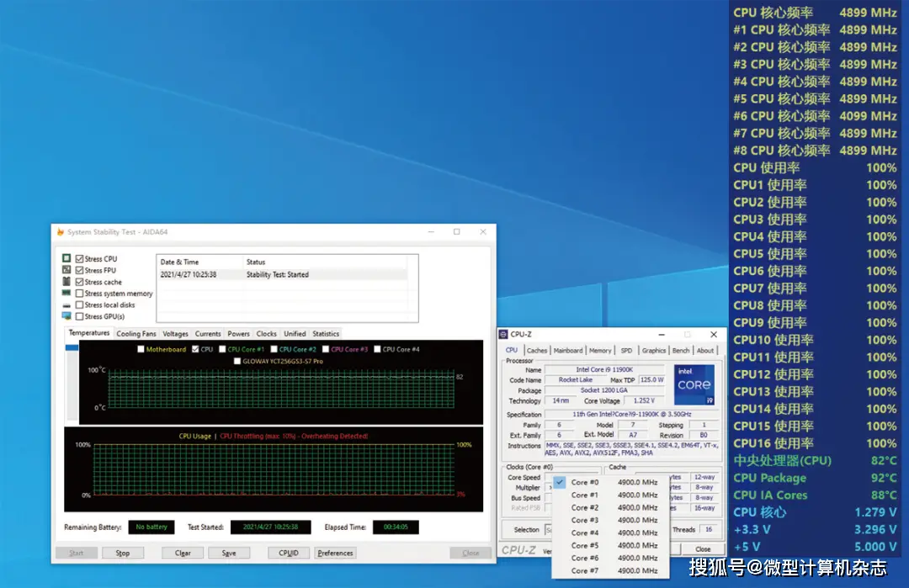
Task: Open the Mainboard tab in CPU-Z
Action: [x=568, y=351]
